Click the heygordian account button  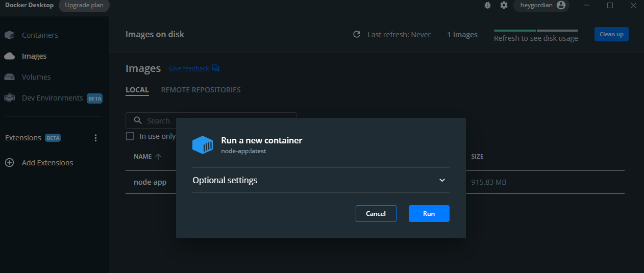click(541, 5)
